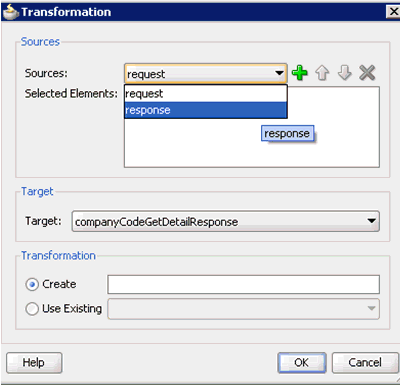Viewport: 401px width, 385px height.
Task: Open the Use Existing file dropdown
Action: (243, 309)
